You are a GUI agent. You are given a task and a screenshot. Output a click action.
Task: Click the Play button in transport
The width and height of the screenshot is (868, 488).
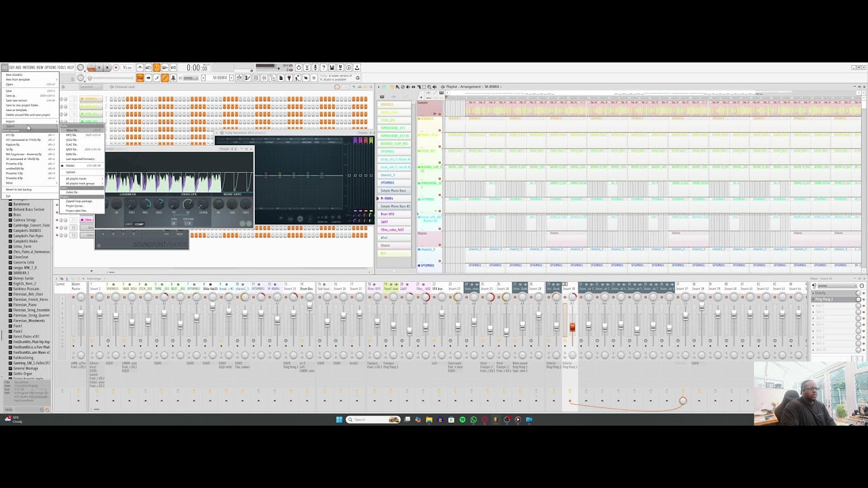99,67
